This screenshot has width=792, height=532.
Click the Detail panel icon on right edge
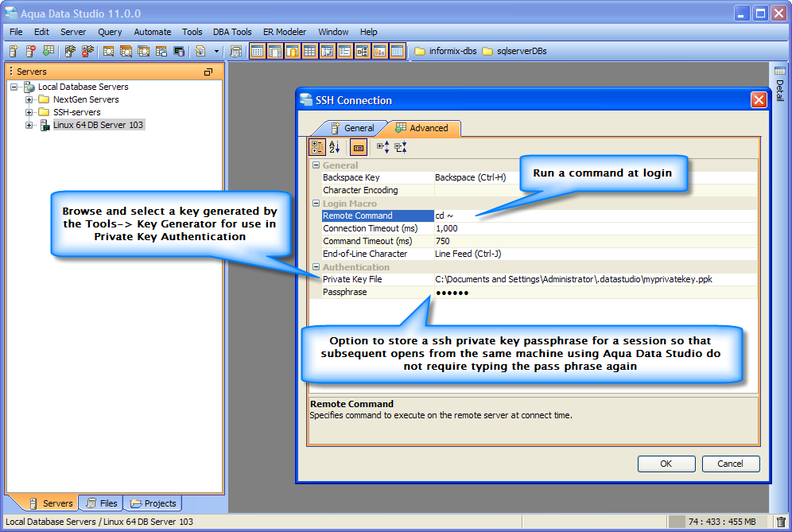coord(780,71)
